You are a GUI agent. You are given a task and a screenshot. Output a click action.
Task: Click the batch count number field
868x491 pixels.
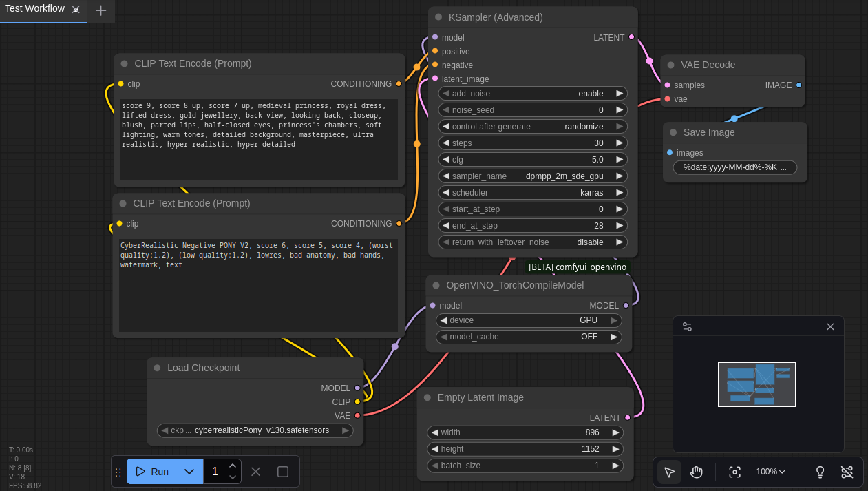point(215,472)
